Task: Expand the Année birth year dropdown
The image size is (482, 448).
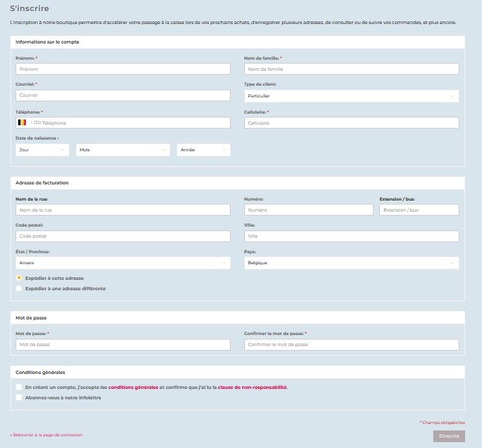Action: coord(203,150)
